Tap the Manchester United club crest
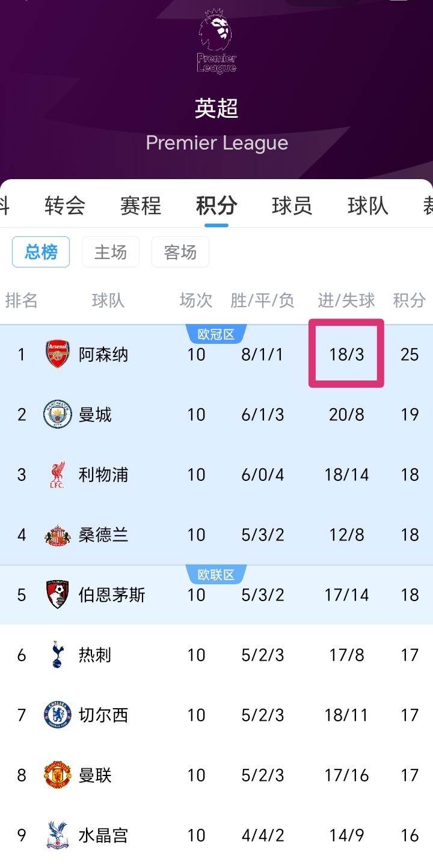The image size is (433, 868). pyautogui.click(x=58, y=775)
